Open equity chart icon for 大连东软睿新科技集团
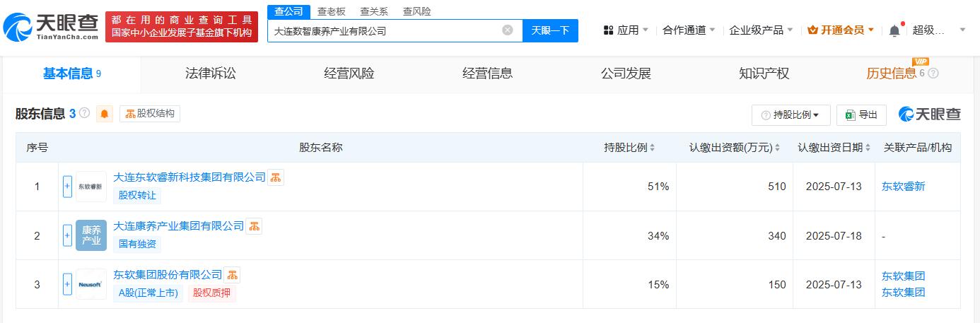Screen dimensions: 980x323 pyautogui.click(x=276, y=177)
